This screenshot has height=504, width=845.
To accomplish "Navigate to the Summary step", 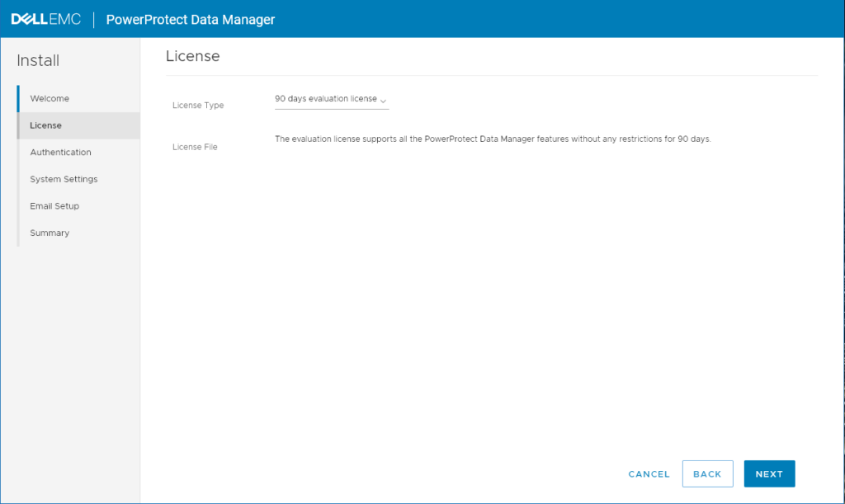I will (49, 233).
